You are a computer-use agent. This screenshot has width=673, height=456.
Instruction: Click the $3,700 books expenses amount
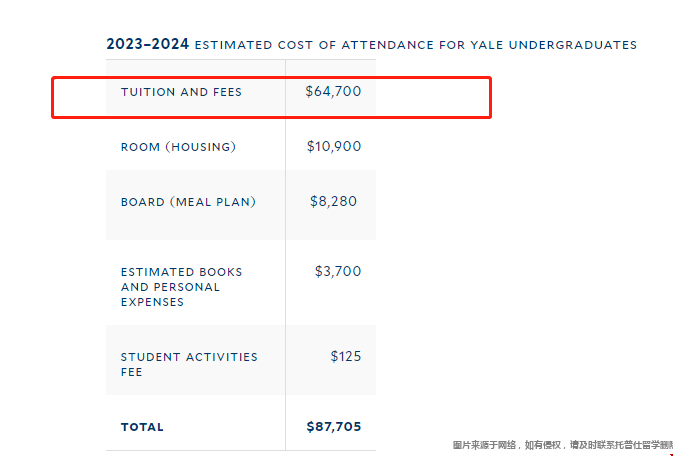[338, 271]
